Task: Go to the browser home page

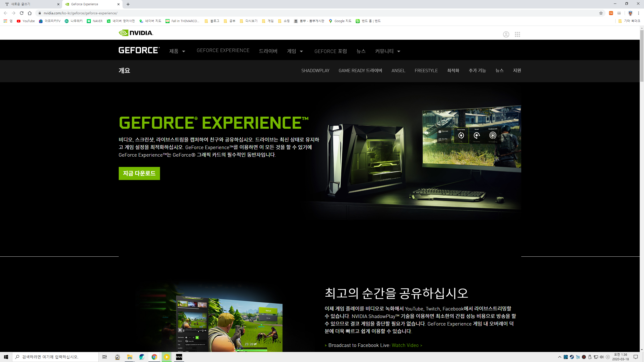Action: [x=30, y=13]
